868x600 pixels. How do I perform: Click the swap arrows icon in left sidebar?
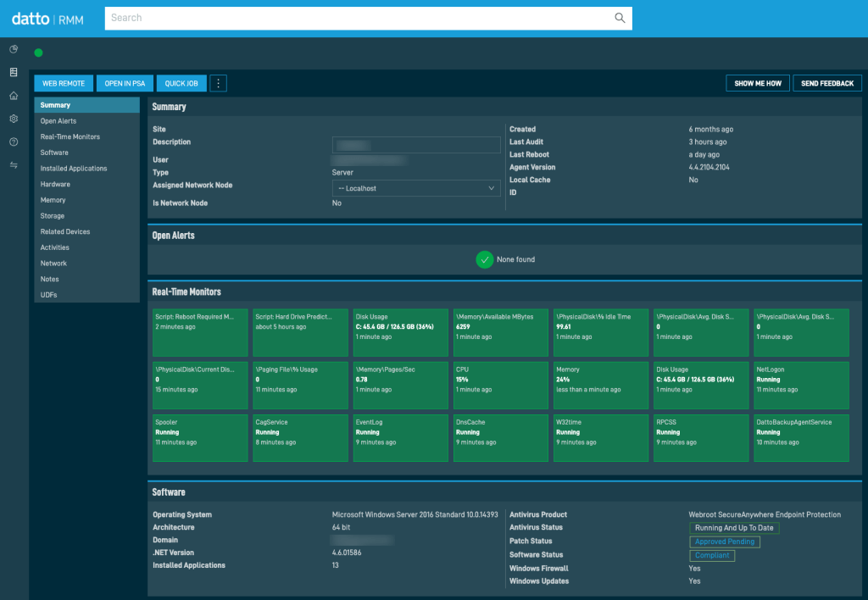pyautogui.click(x=14, y=165)
